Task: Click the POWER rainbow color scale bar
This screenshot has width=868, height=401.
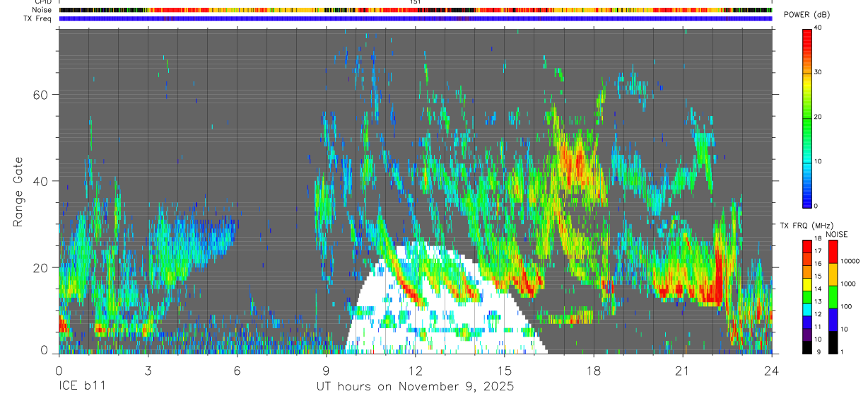Action: [x=807, y=117]
